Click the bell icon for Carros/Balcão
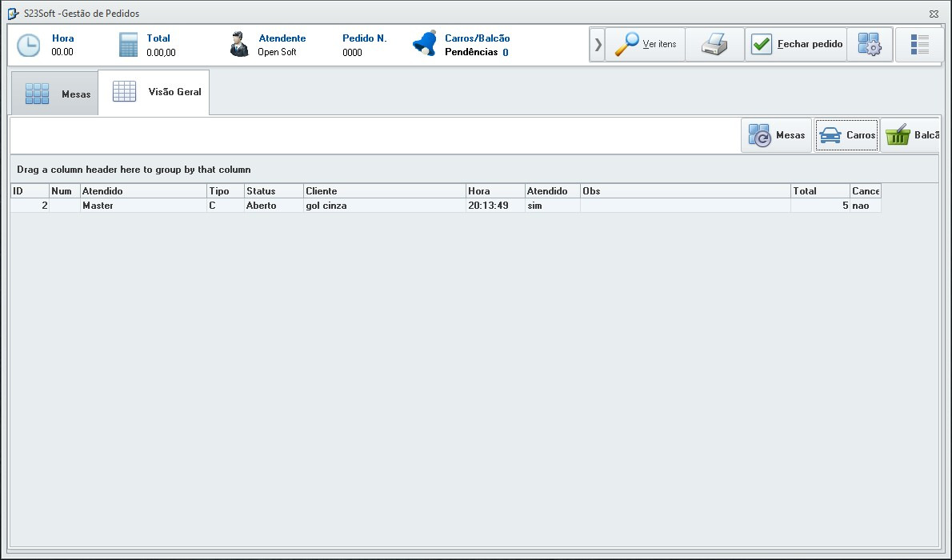This screenshot has height=560, width=952. [x=424, y=44]
